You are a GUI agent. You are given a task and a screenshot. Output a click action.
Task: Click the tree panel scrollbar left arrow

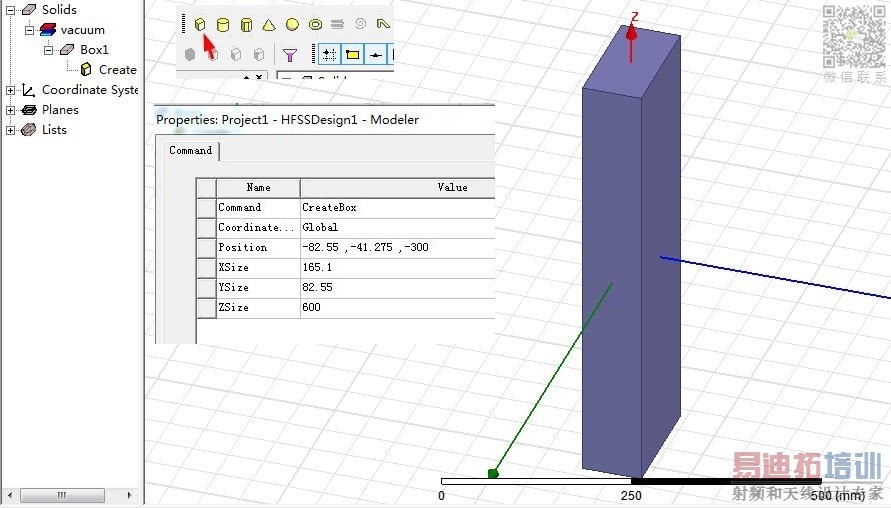pos(10,495)
